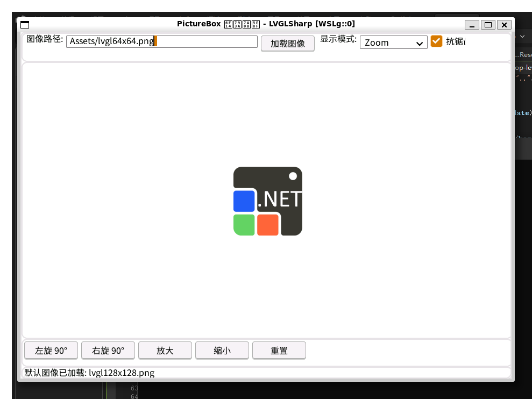Image resolution: width=532 pixels, height=399 pixels.
Task: Maximize the PictureBox window
Action: (488, 25)
